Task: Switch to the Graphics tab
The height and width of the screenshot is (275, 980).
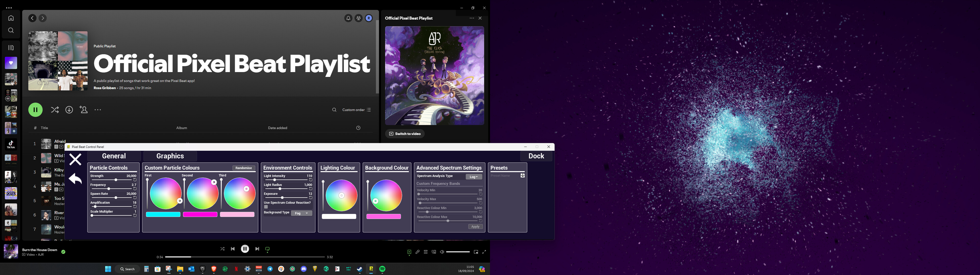Action: (170, 156)
